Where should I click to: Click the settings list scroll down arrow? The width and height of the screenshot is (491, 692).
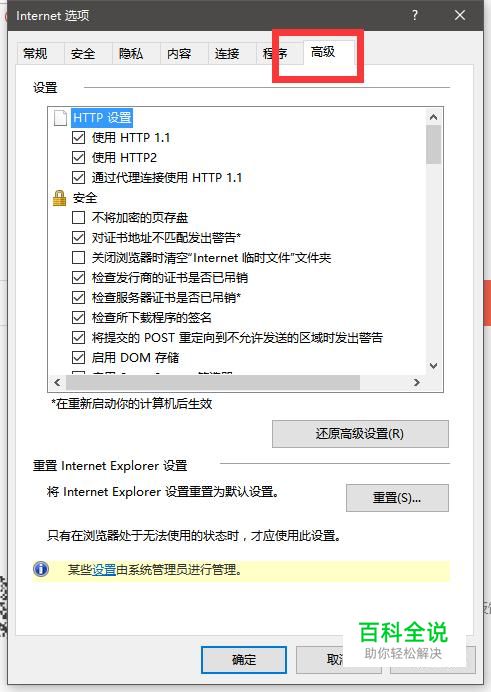pos(433,366)
